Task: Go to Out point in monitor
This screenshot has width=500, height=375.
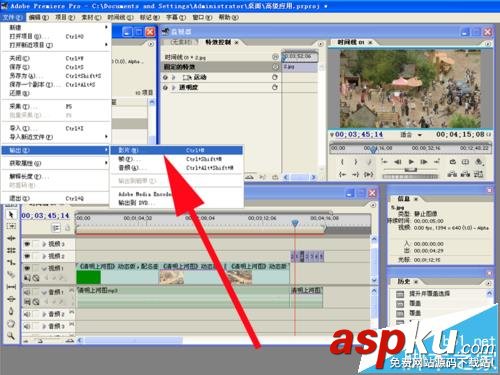Action: (356, 174)
